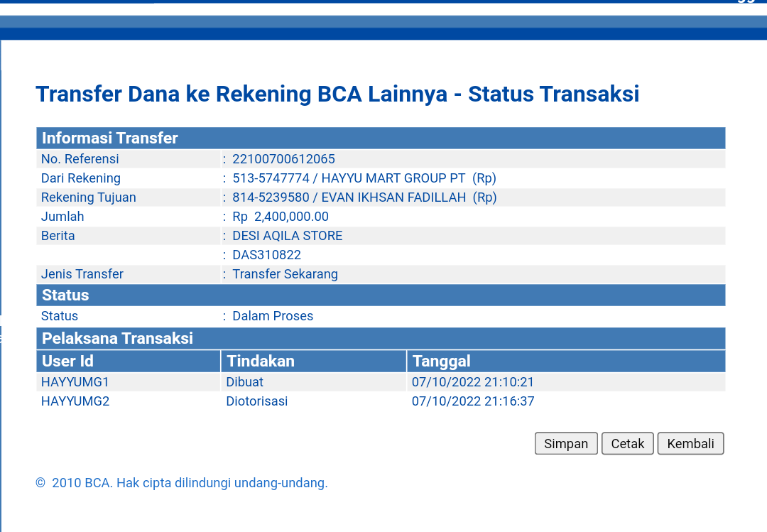Viewport: 767px width, 532px height.
Task: Click the Transfer Sekarang transfer type value
Action: [x=285, y=274]
